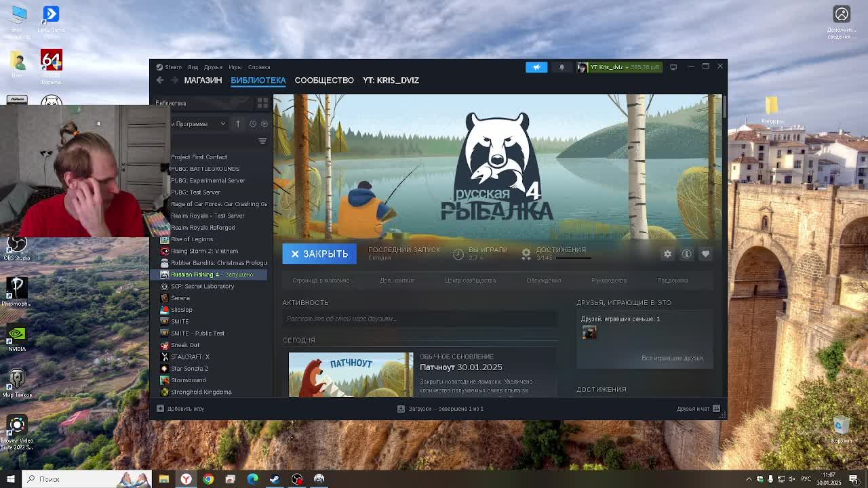Open File Explorer from the taskbar
The width and height of the screenshot is (868, 488).
click(x=163, y=479)
